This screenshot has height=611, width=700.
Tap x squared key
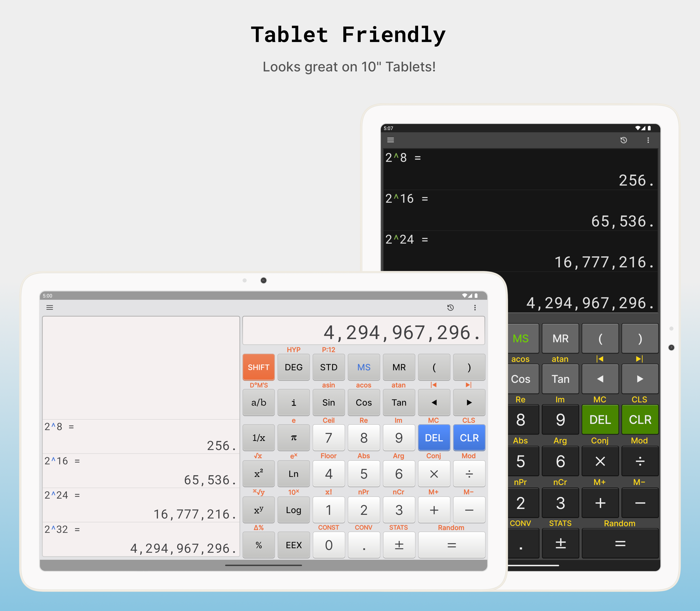(x=259, y=474)
